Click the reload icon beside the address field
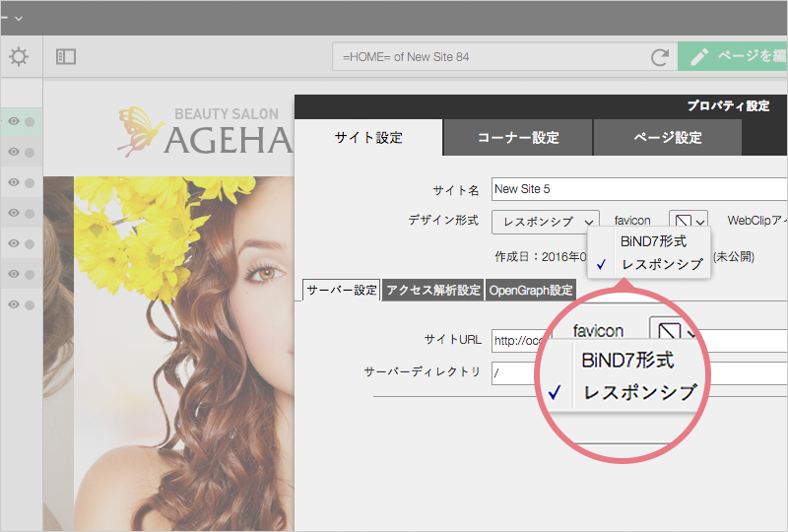 point(660,57)
